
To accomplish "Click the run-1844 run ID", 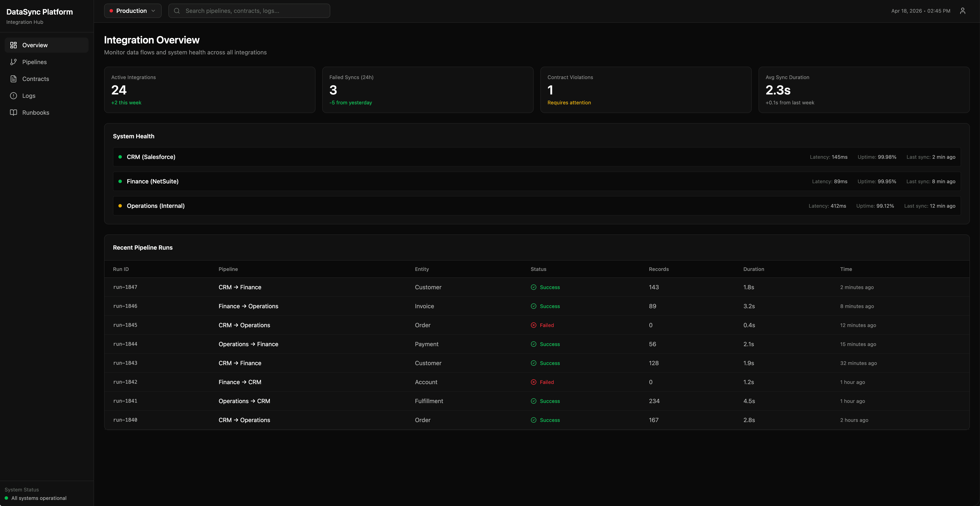I will 125,344.
